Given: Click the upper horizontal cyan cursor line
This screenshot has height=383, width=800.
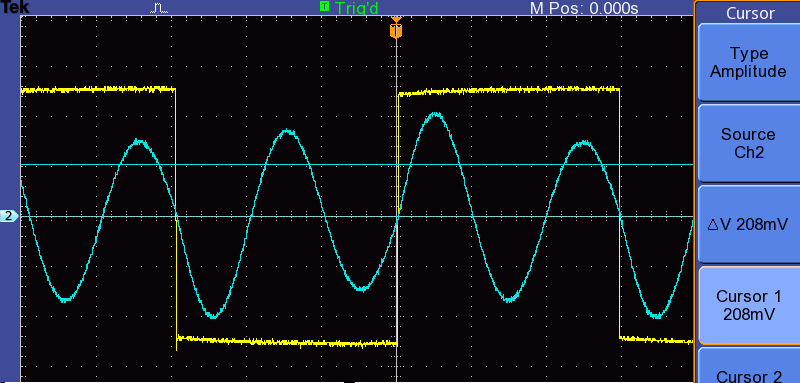Looking at the screenshot, I should click(357, 165).
